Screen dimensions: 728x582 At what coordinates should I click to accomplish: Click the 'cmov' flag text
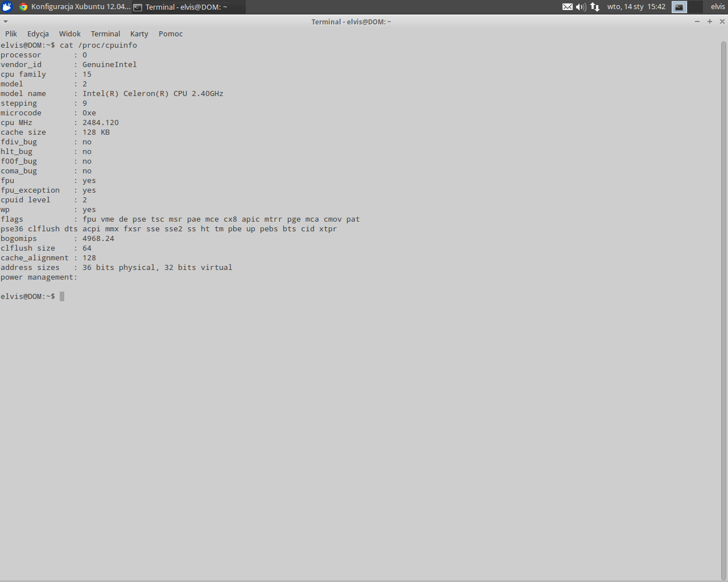[x=333, y=219]
